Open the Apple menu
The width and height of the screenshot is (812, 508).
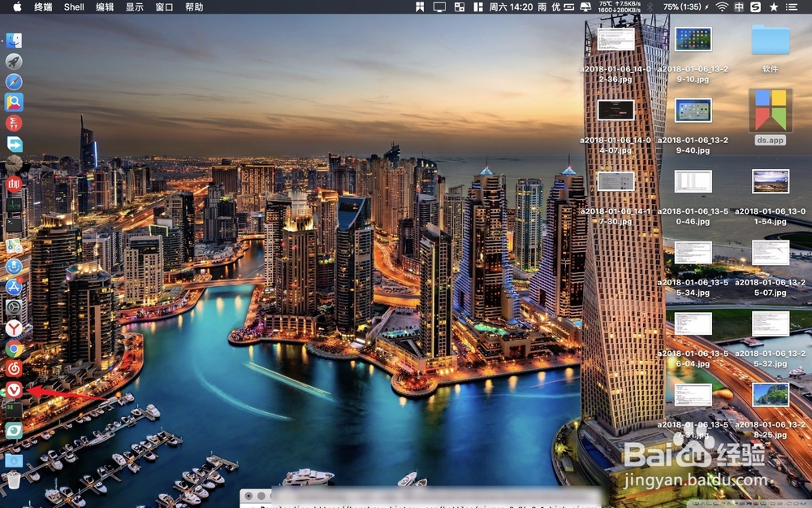[x=17, y=7]
